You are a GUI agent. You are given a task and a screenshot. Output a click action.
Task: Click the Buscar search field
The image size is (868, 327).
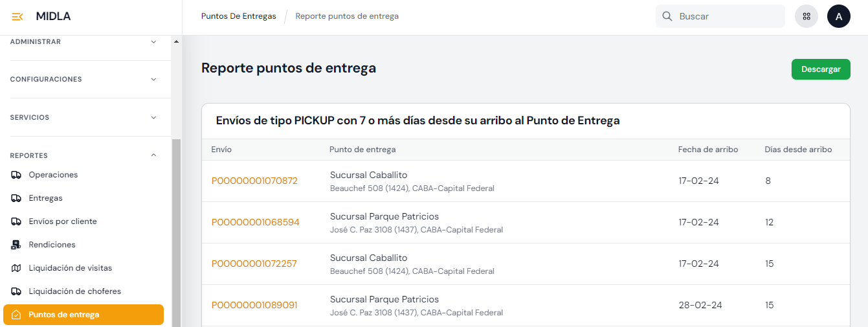coord(728,17)
